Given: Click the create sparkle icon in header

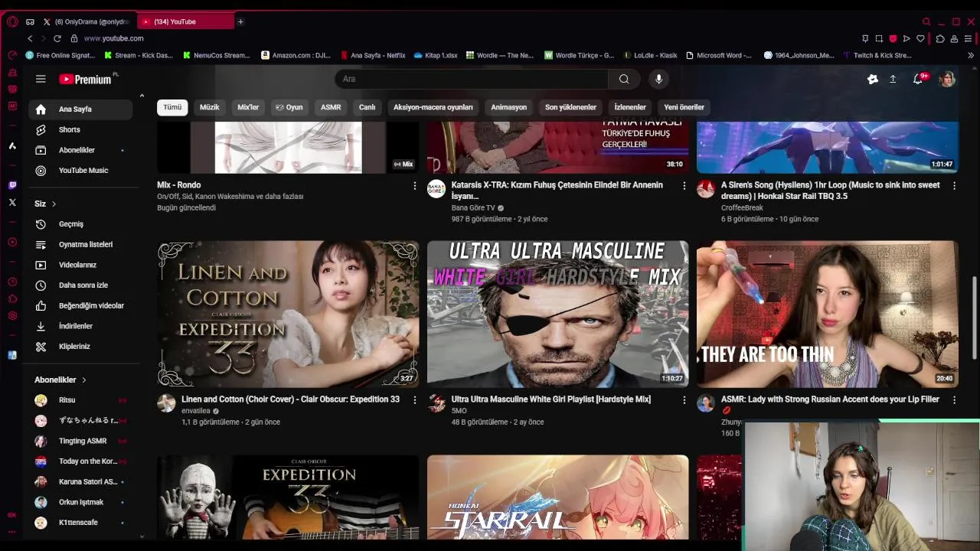Looking at the screenshot, I should click(872, 79).
